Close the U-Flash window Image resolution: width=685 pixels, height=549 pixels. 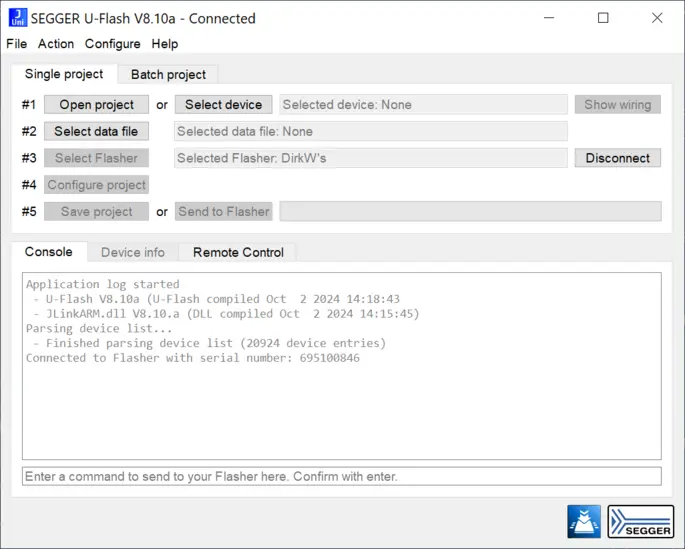pos(657,18)
